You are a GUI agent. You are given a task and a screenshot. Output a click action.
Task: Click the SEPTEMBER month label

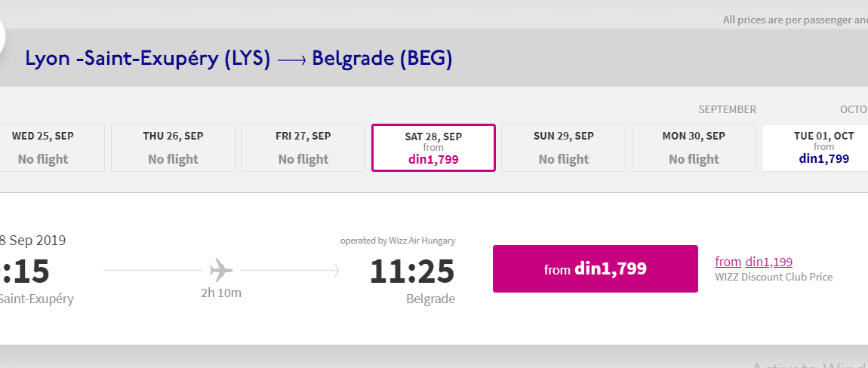click(x=727, y=109)
